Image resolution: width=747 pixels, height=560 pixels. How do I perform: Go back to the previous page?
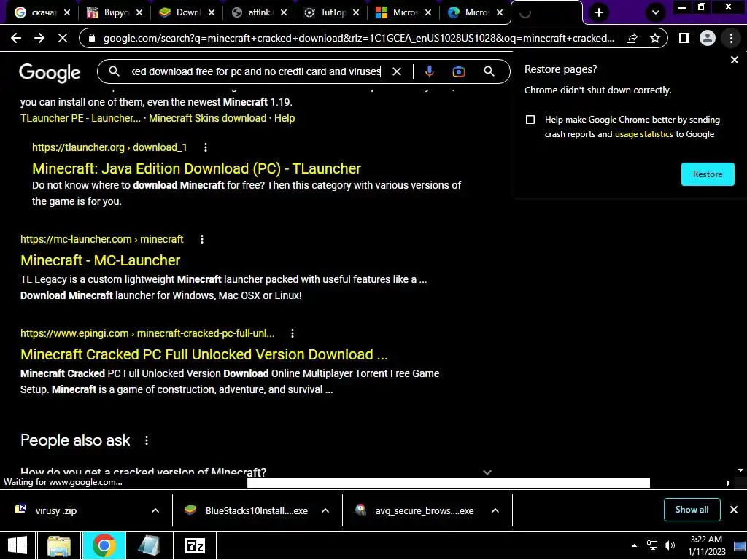(16, 38)
